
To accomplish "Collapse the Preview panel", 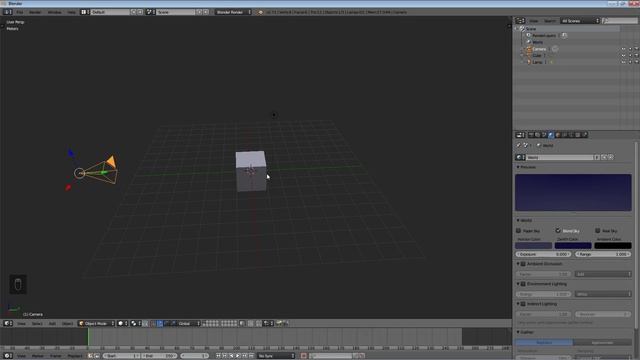I will point(527,167).
